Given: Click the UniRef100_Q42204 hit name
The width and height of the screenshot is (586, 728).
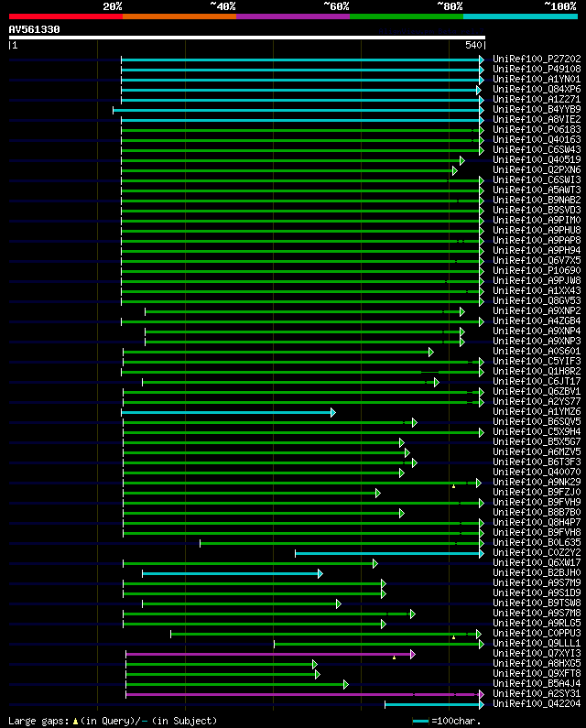Looking at the screenshot, I should [x=537, y=704].
